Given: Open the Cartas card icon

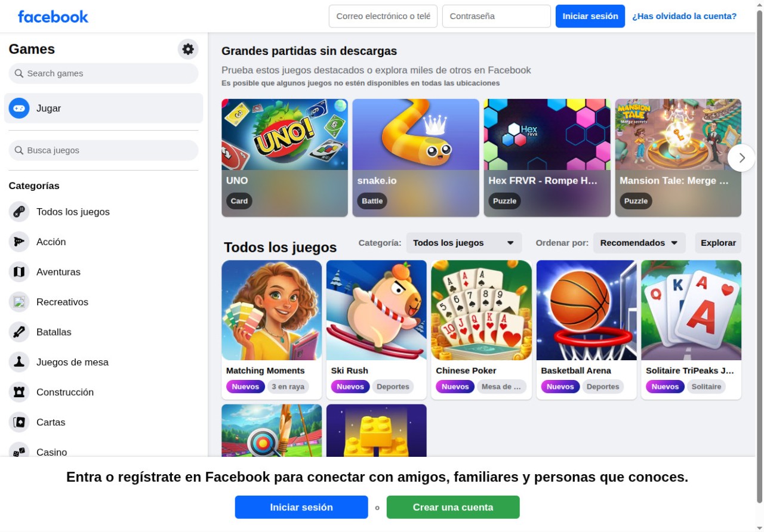Looking at the screenshot, I should click(x=19, y=422).
